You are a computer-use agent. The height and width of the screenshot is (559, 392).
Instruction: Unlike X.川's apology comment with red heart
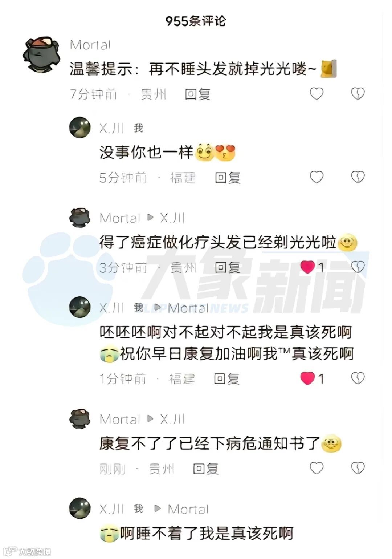pyautogui.click(x=307, y=378)
